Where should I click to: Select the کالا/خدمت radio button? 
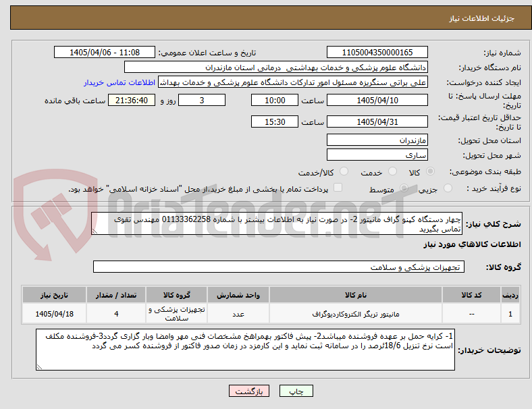coord(344,171)
